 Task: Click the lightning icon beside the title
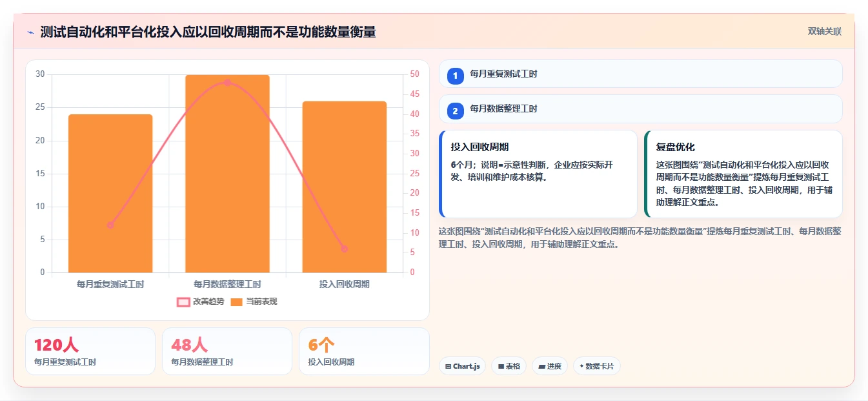click(31, 32)
